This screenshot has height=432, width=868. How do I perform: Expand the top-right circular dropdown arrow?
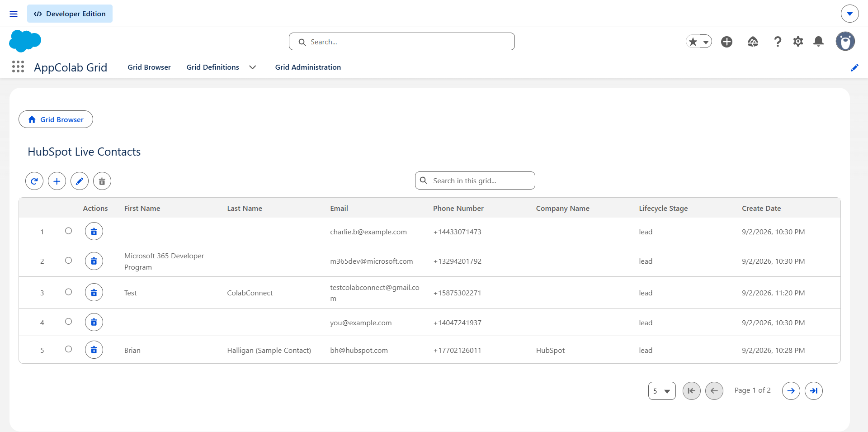point(850,14)
